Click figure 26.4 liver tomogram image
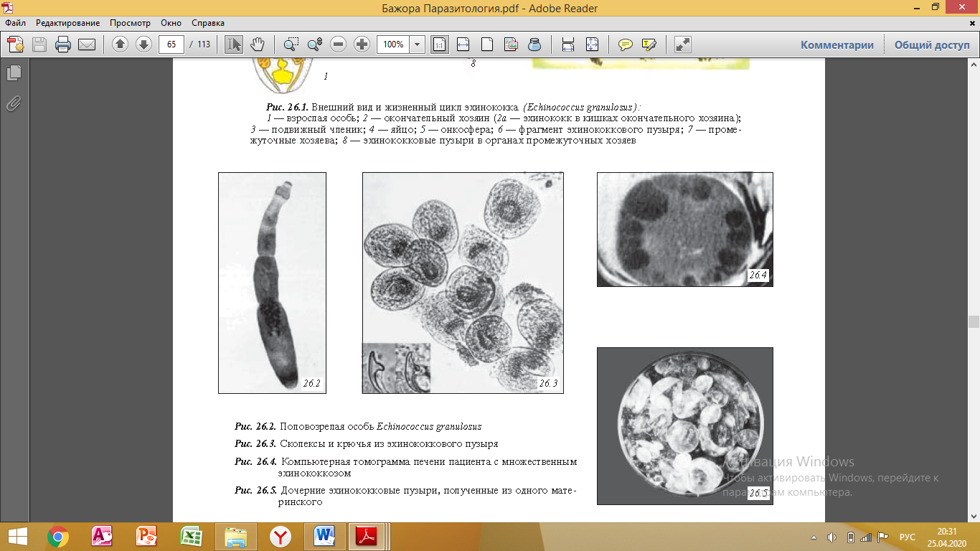 [685, 229]
